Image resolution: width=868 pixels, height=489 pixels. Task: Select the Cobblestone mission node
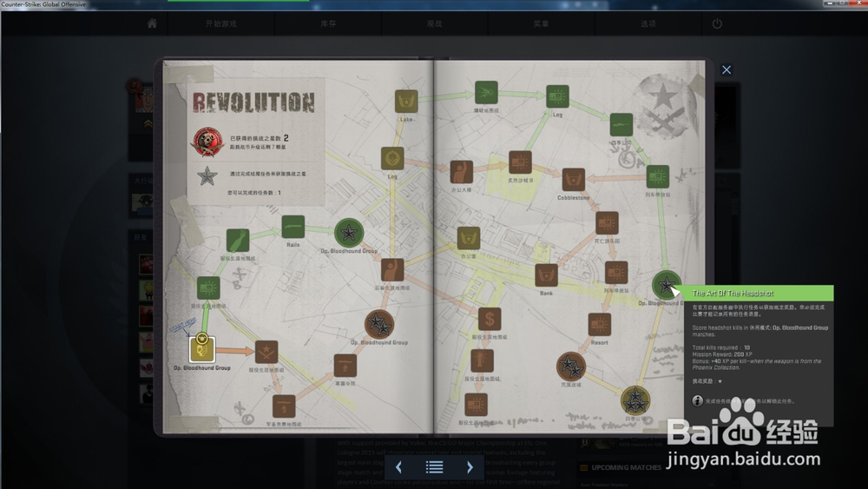coord(574,180)
